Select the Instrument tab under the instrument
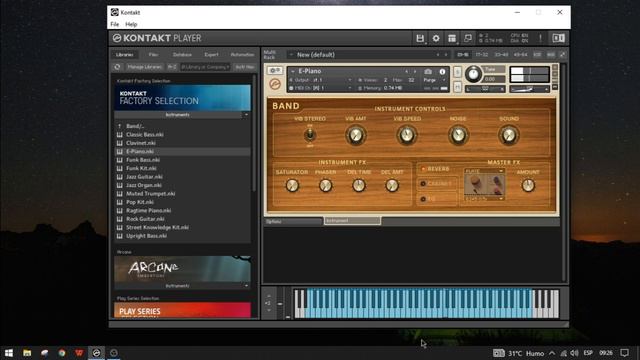This screenshot has height=360, width=640. 352,221
